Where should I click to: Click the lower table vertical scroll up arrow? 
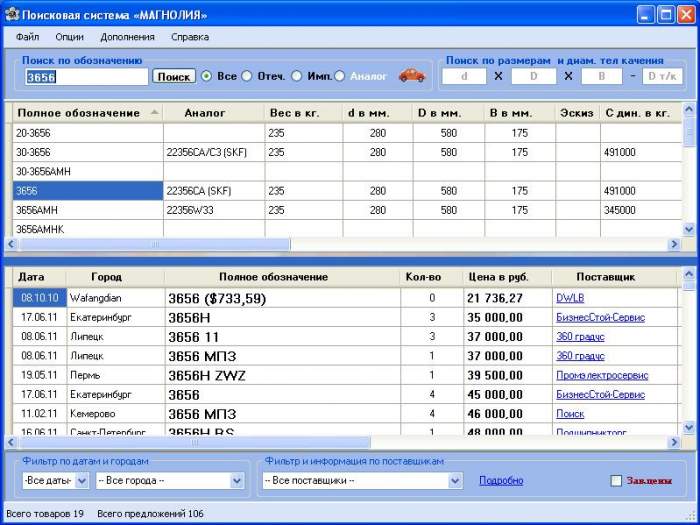click(x=689, y=273)
